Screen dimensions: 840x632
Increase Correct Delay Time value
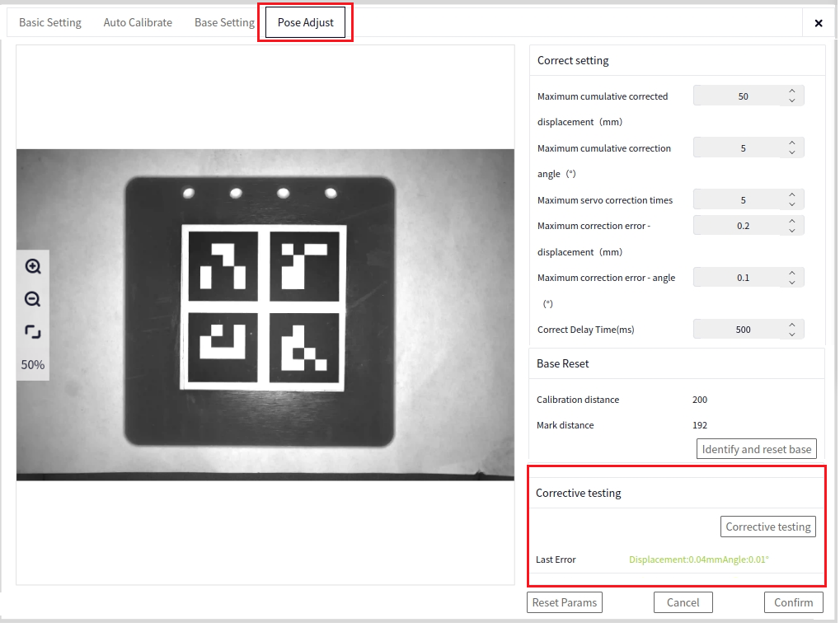[x=792, y=325]
